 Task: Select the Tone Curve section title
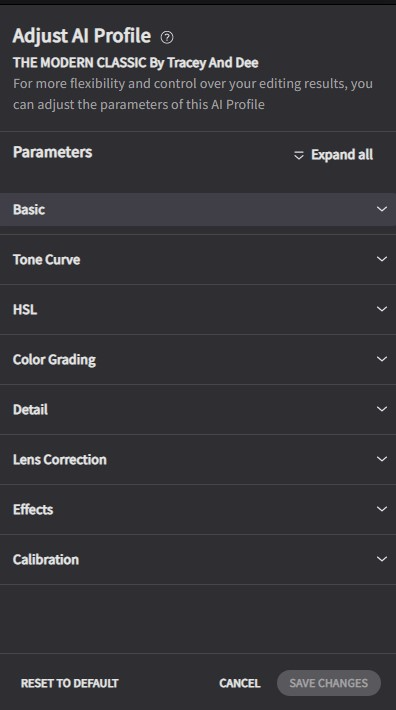[x=47, y=259]
